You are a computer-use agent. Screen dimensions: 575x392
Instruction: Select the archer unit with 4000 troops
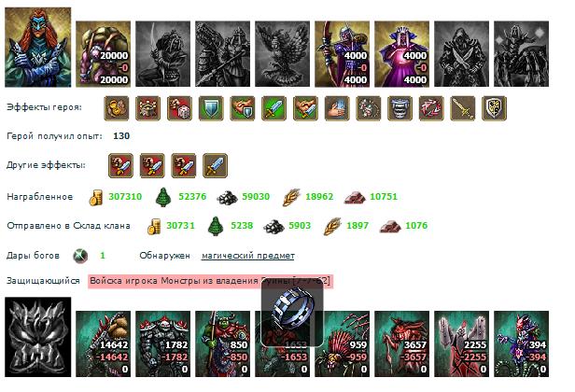point(343,54)
